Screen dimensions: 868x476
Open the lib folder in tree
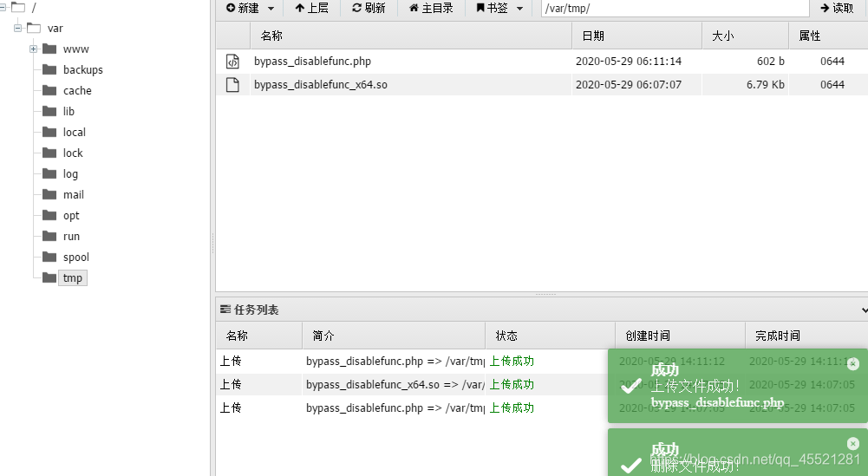(69, 111)
